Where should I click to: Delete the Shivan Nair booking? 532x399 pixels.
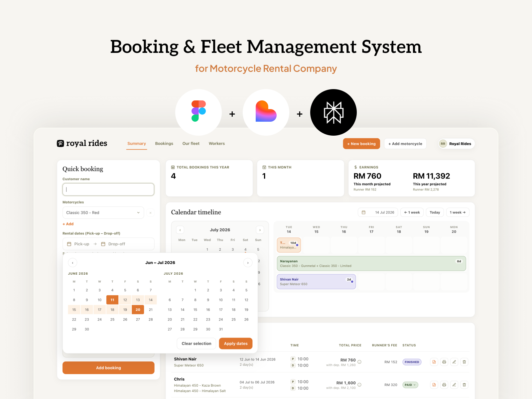[x=465, y=362]
